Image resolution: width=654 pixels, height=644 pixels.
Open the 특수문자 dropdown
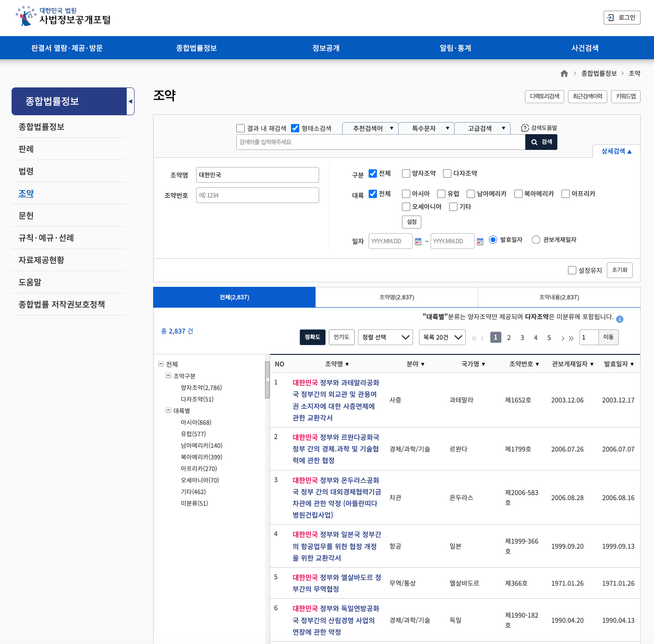point(426,128)
